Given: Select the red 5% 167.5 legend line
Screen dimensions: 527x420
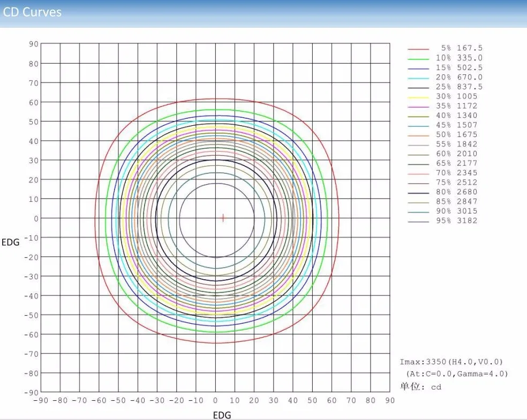Looking at the screenshot, I should 418,49.
